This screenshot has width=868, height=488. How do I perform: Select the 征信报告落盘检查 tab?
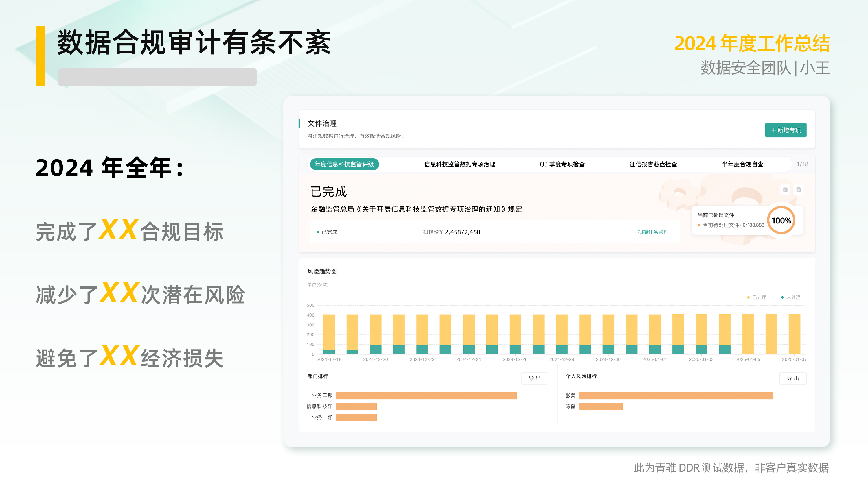pyautogui.click(x=653, y=164)
